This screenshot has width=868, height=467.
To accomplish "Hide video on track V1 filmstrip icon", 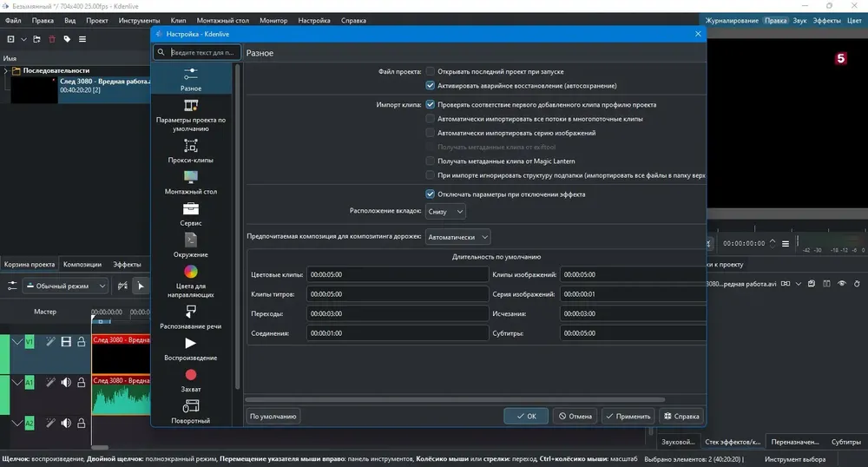I will (x=66, y=342).
